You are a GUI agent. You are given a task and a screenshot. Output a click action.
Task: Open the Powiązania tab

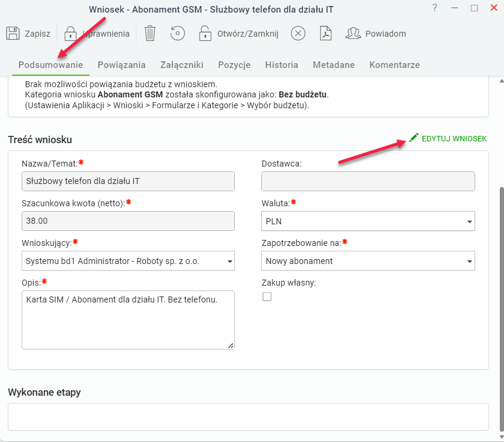tap(121, 65)
